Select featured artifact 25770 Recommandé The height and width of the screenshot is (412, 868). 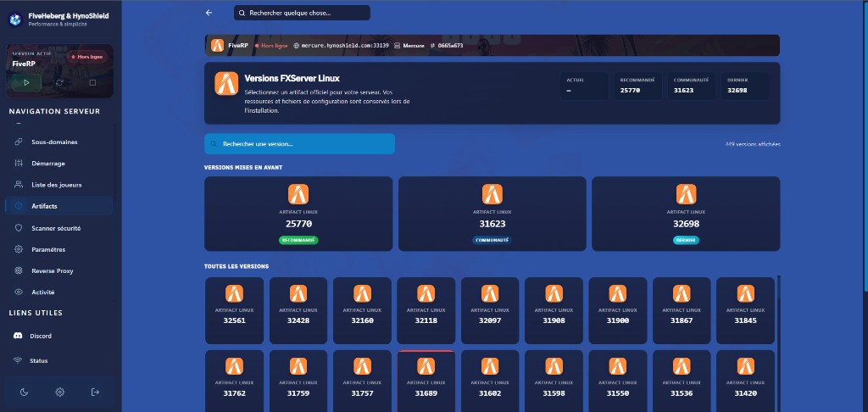coord(298,214)
